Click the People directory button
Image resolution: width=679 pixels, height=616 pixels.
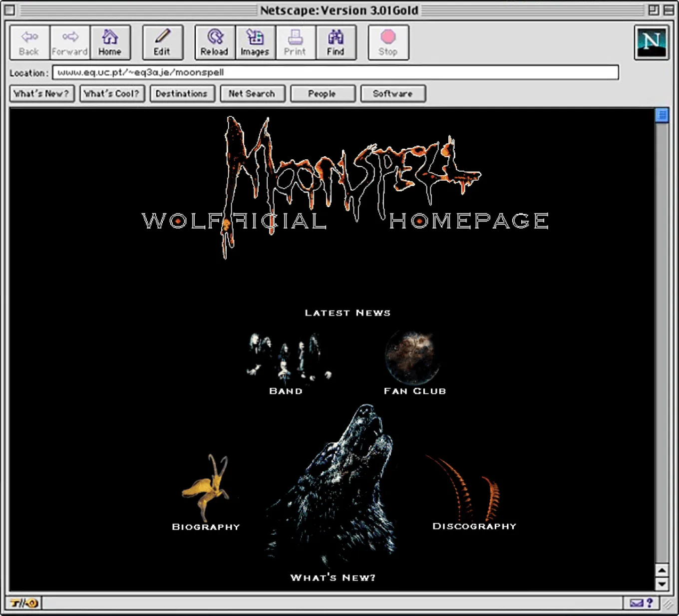click(323, 94)
